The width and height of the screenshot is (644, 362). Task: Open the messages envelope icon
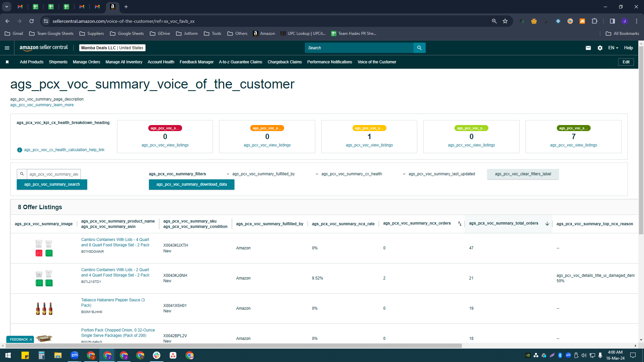pyautogui.click(x=588, y=48)
